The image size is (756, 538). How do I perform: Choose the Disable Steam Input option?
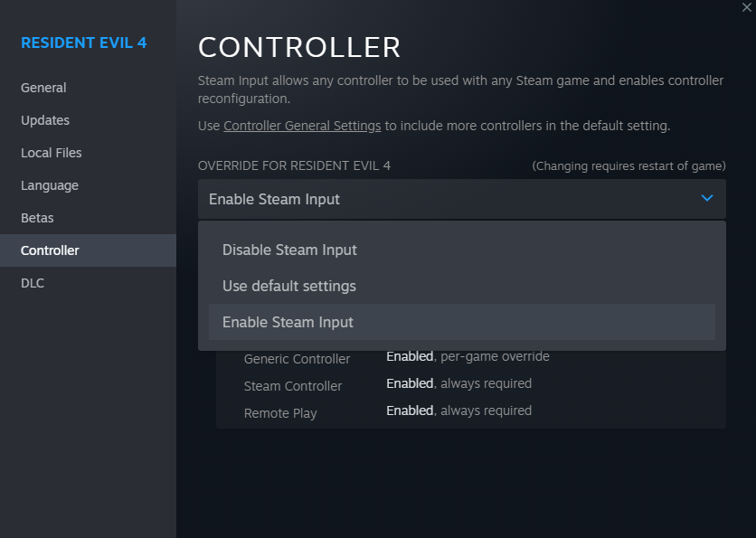(289, 250)
